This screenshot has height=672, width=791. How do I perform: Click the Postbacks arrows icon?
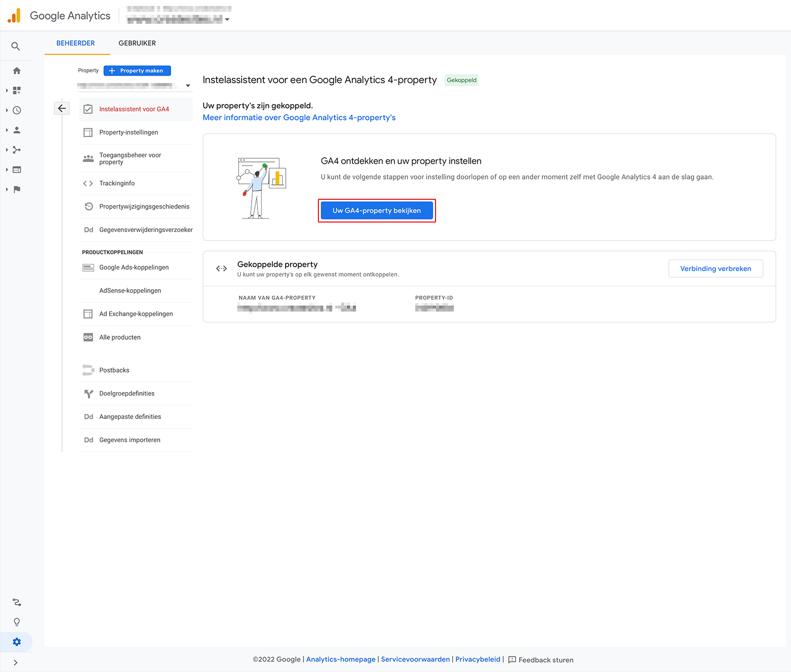click(x=88, y=370)
